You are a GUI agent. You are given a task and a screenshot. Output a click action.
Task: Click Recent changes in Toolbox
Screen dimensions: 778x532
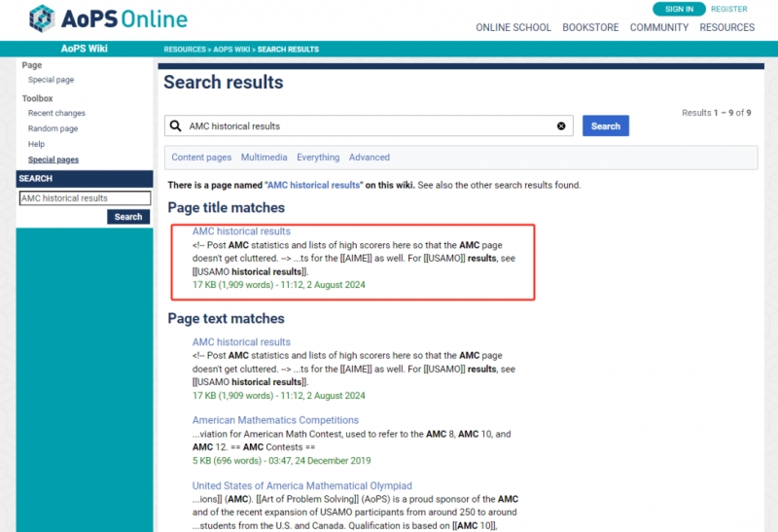(x=56, y=113)
